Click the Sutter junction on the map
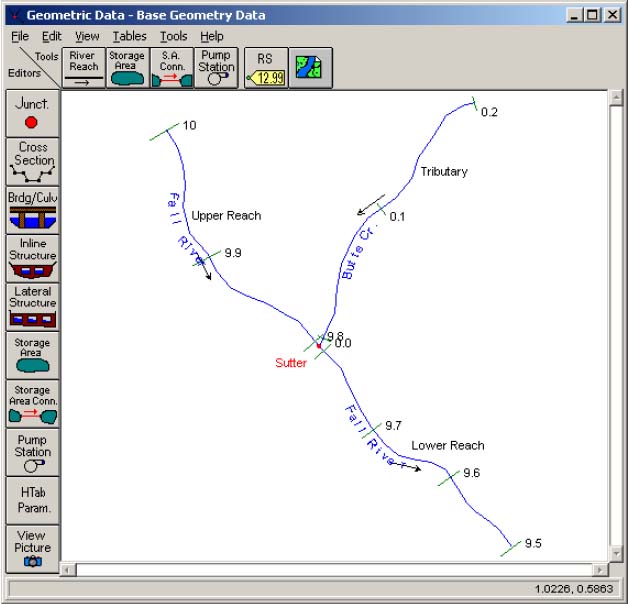 tap(319, 346)
